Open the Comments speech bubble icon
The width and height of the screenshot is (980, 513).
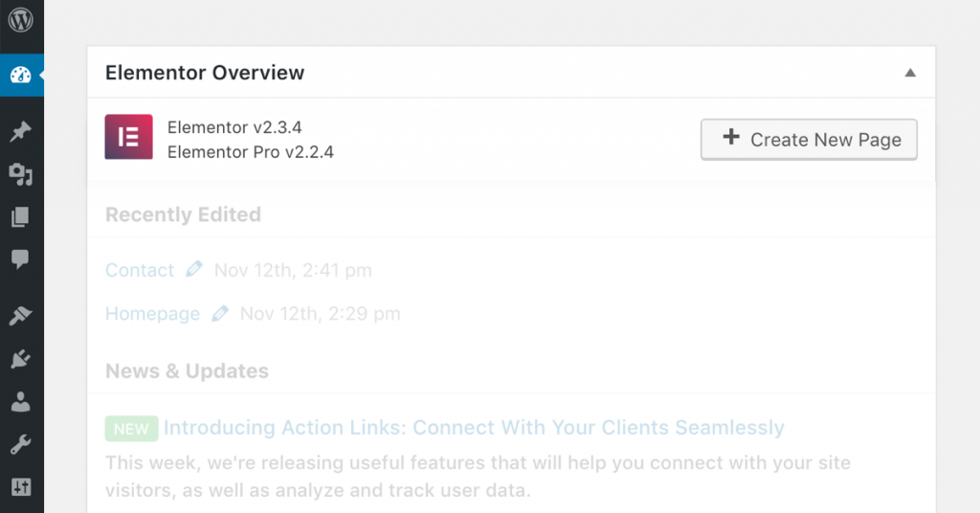pyautogui.click(x=20, y=259)
